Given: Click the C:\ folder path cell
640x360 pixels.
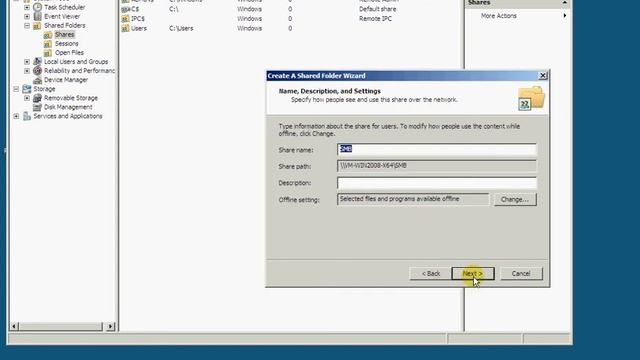Looking at the screenshot, I should coord(173,9).
